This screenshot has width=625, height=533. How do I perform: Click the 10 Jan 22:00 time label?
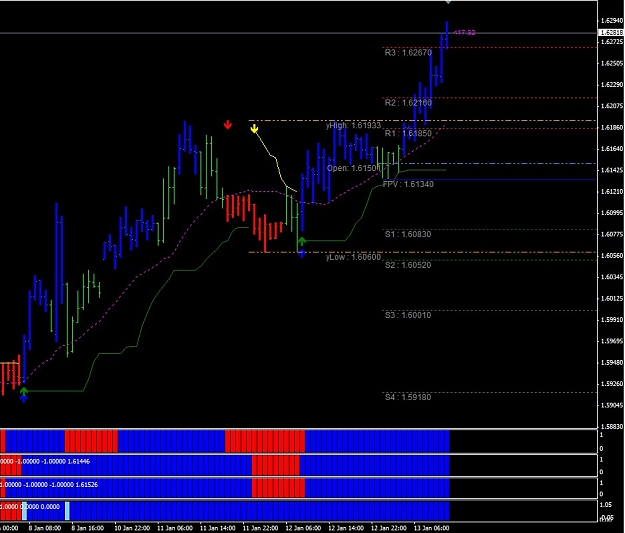(x=132, y=528)
